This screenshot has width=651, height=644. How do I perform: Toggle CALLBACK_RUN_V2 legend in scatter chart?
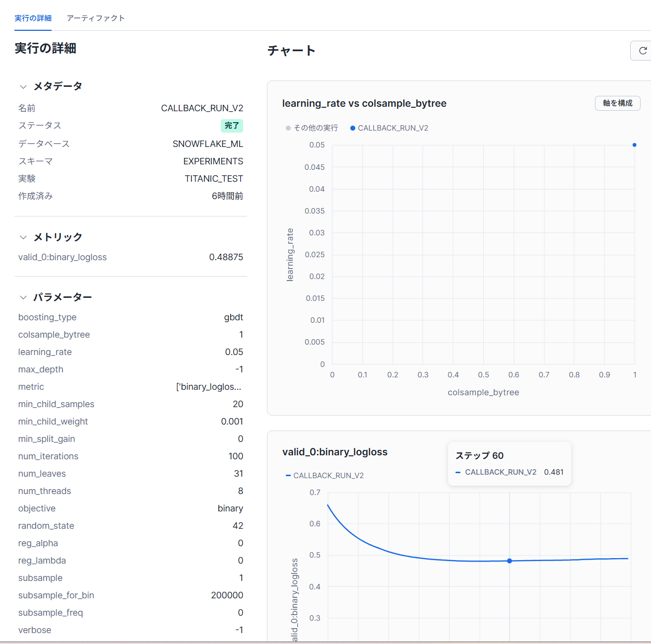(x=390, y=128)
